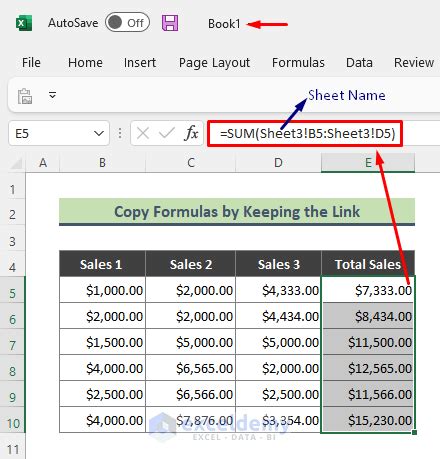Select the cell showing $4,333.00
The height and width of the screenshot is (459, 440).
tap(278, 290)
